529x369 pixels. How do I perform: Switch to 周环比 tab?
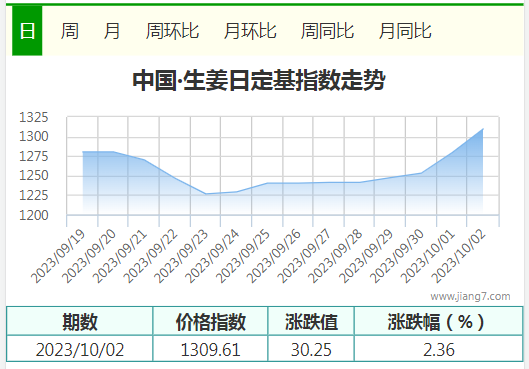172,31
